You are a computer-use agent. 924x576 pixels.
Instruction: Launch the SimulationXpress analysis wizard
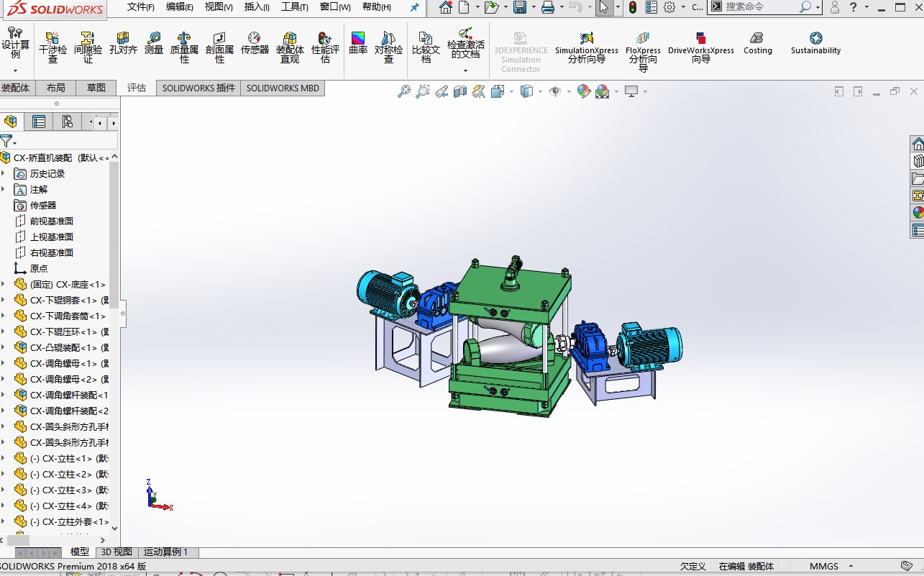586,47
